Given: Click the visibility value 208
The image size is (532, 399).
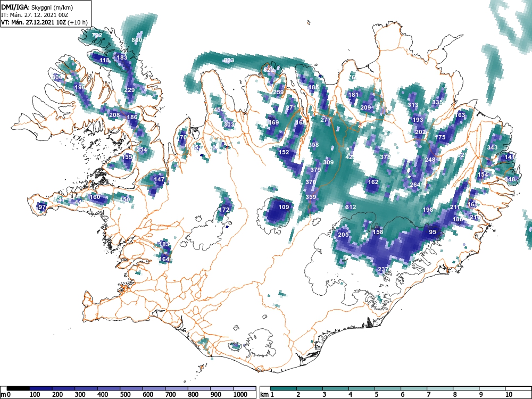Looking at the screenshot, I should click(x=115, y=115).
